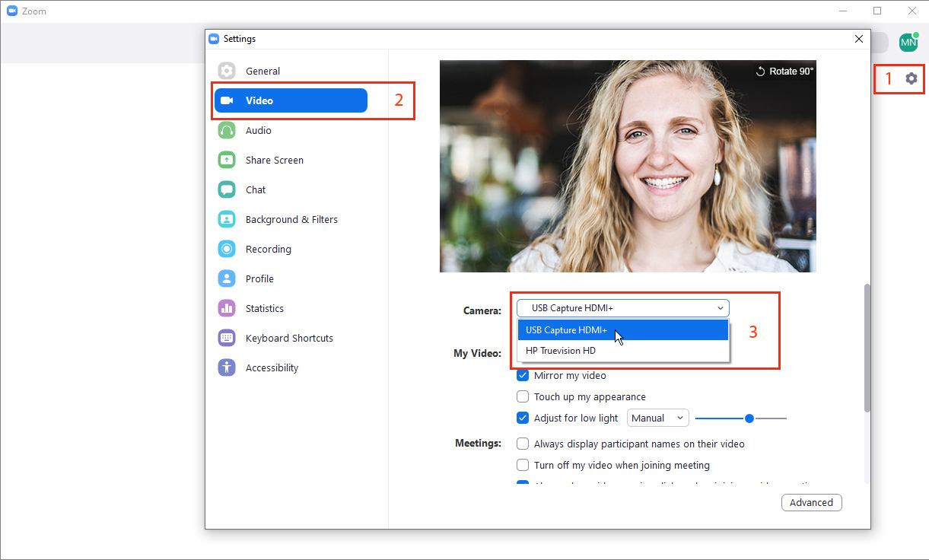
Task: Select the Share Screen icon
Action: [x=227, y=160]
